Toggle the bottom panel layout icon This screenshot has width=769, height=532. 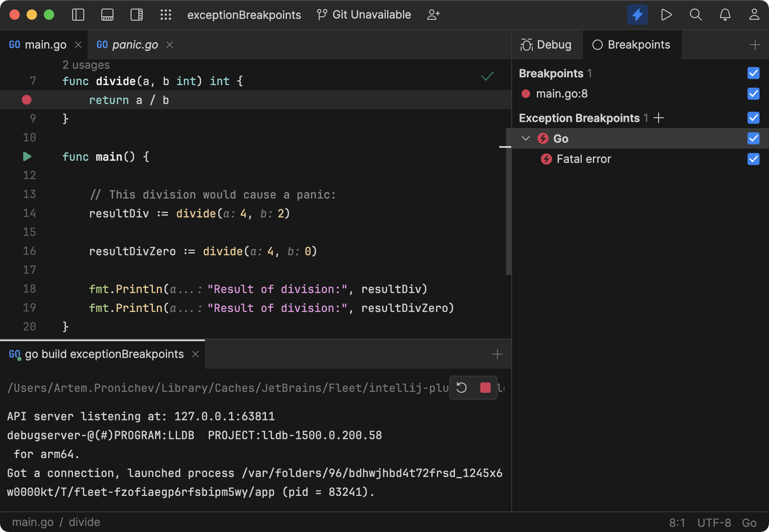pos(107,14)
